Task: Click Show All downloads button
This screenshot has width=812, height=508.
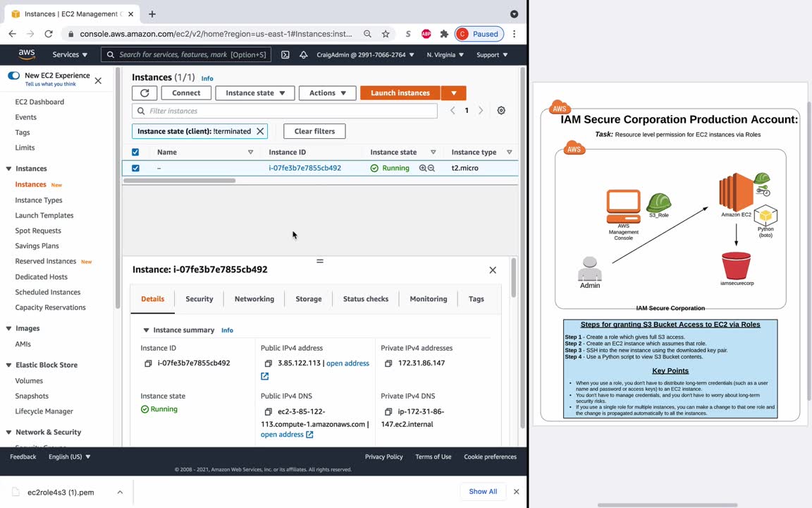Action: tap(483, 491)
